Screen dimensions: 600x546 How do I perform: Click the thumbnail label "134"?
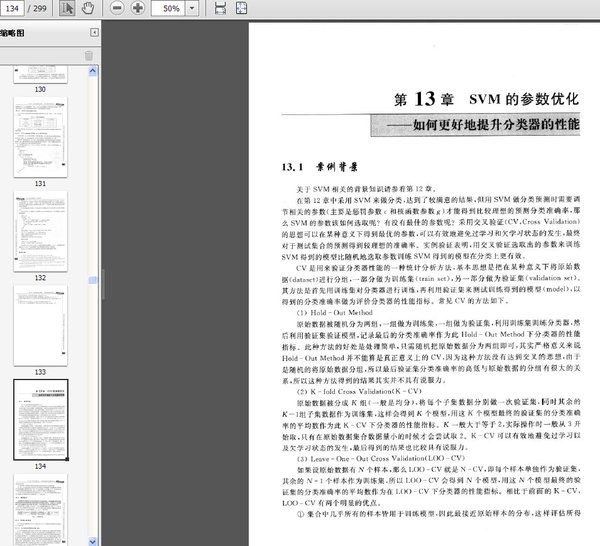point(40,466)
